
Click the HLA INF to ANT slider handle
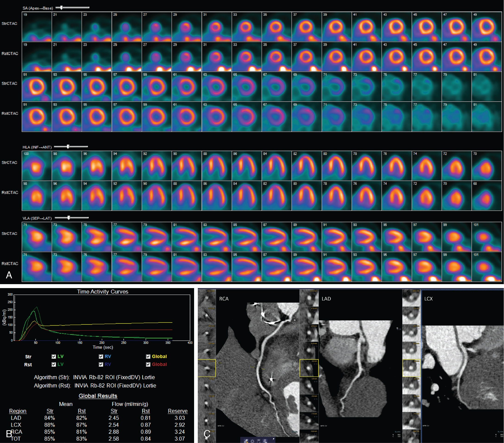tap(68, 147)
